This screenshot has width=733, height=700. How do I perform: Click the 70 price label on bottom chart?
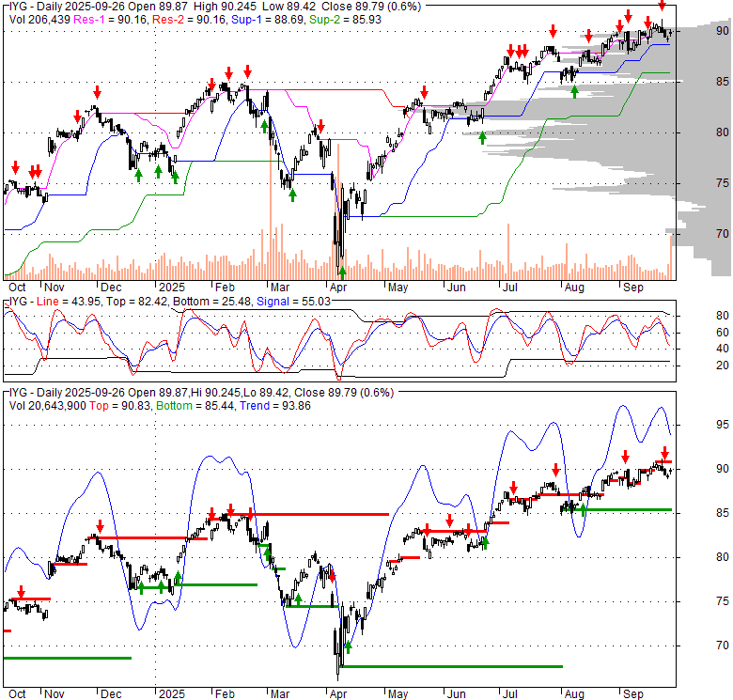(723, 646)
